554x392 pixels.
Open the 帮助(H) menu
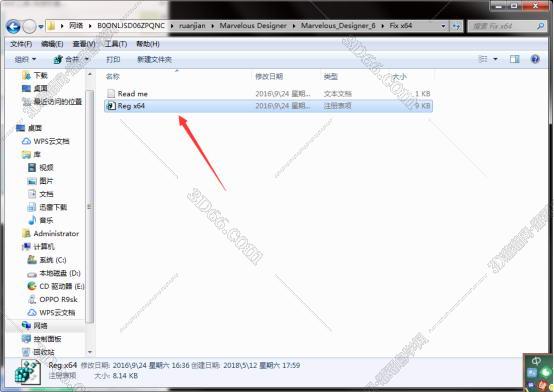point(148,44)
